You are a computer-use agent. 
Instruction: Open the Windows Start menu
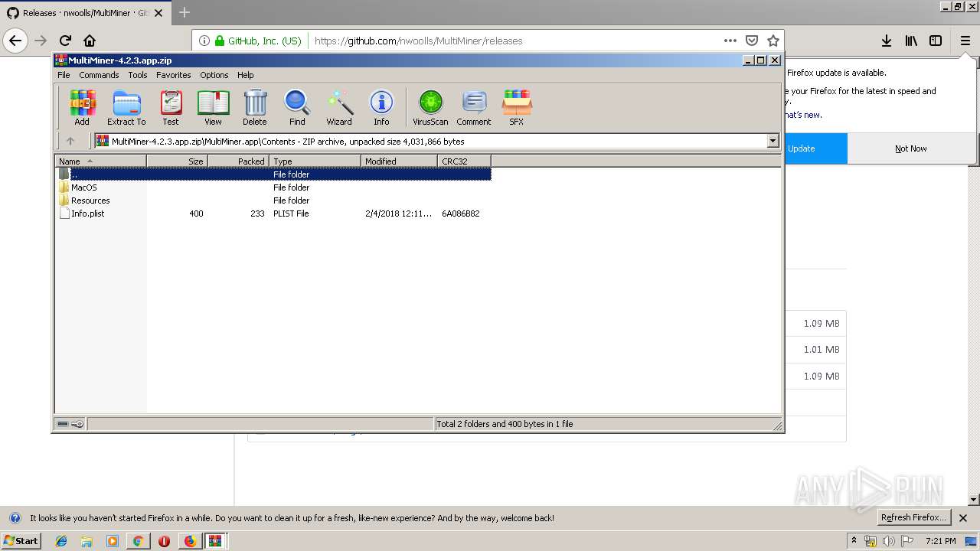click(21, 540)
